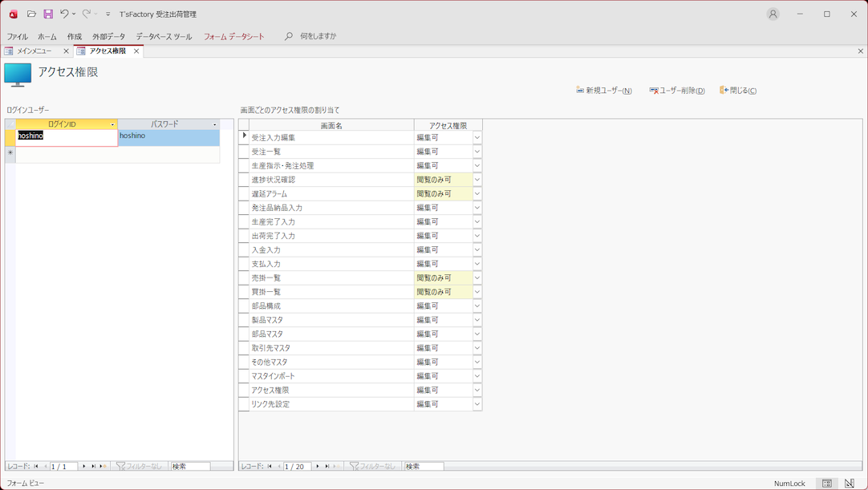Open access dropdown for 進捗状況確認 row

pyautogui.click(x=477, y=180)
